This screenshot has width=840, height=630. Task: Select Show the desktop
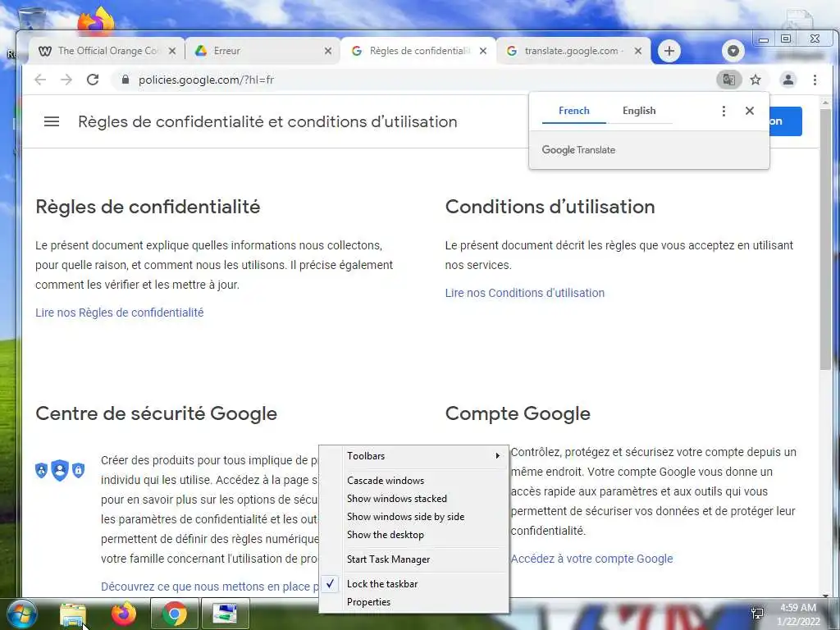coord(414,535)
